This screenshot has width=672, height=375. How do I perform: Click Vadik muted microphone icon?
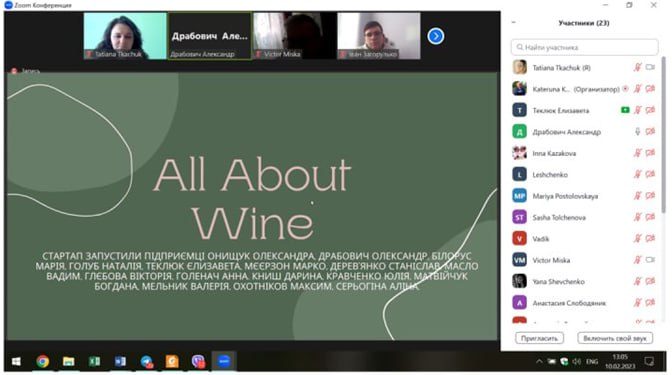(638, 239)
